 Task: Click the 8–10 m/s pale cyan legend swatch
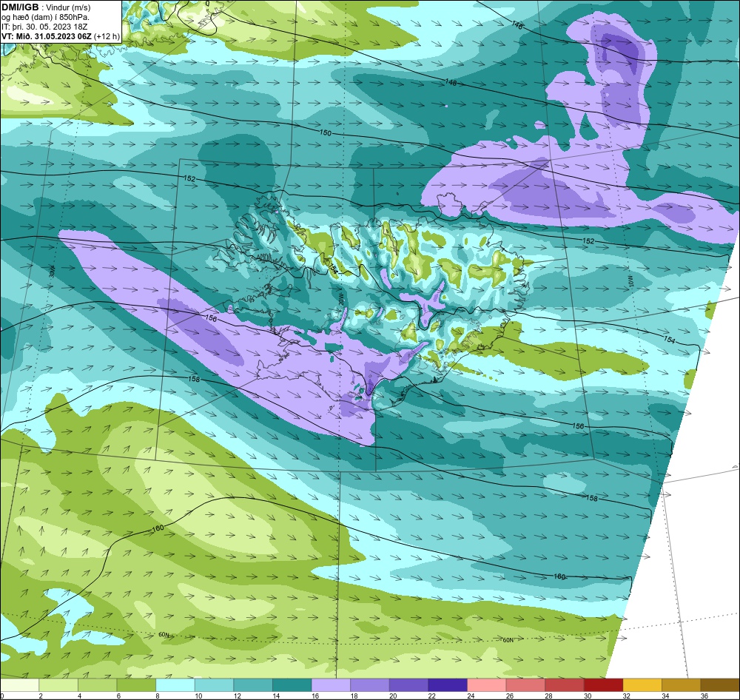pyautogui.click(x=175, y=685)
